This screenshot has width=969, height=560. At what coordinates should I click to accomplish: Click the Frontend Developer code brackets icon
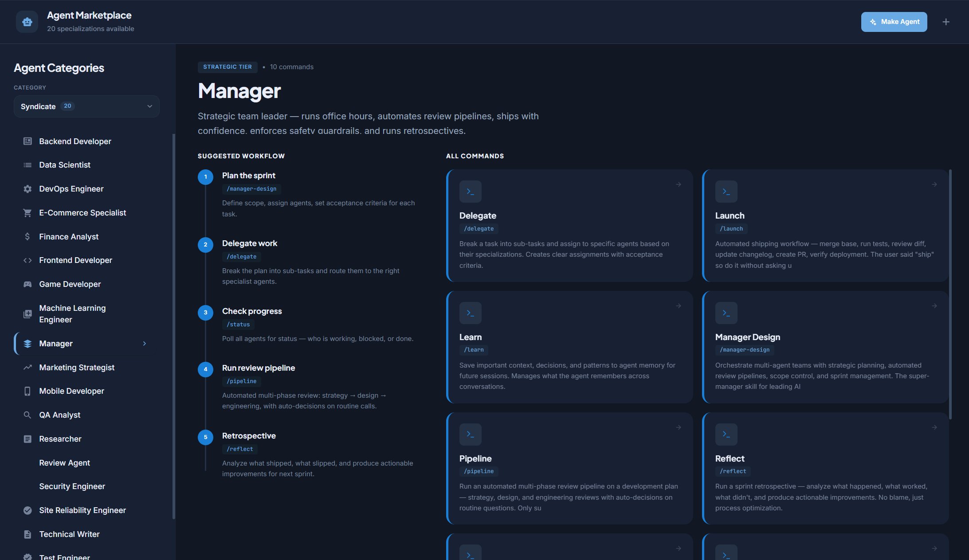coord(27,260)
